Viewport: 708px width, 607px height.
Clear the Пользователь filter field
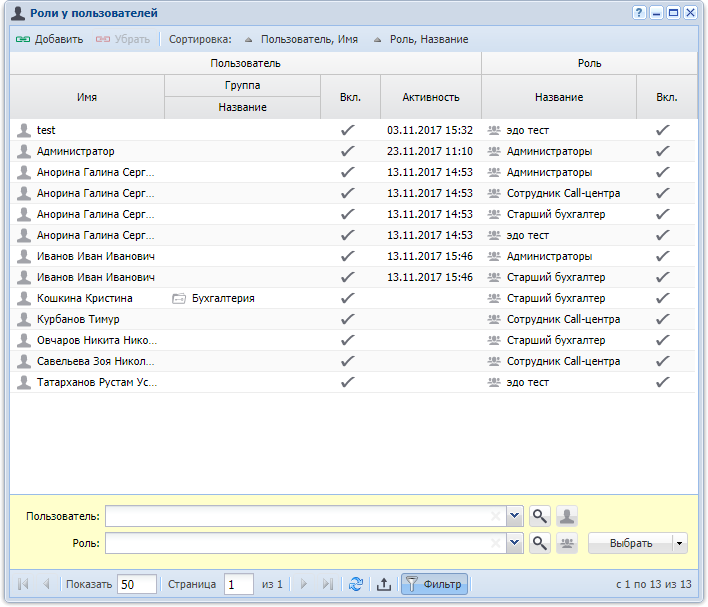pos(496,516)
